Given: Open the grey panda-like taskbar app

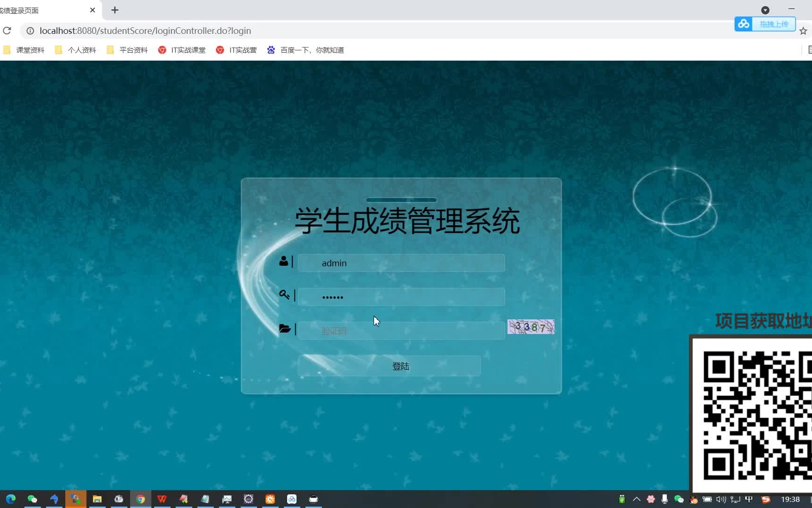Looking at the screenshot, I should click(119, 499).
